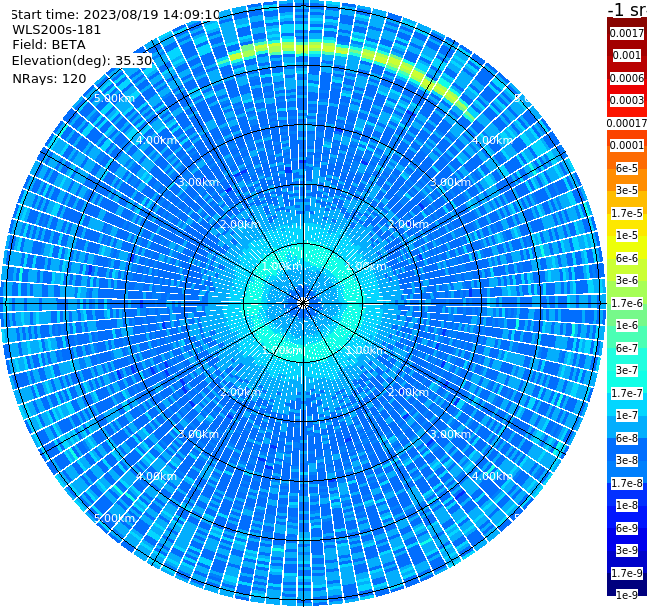Select the 1.7e-5 colorbar value
This screenshot has height=607, width=647.
[x=627, y=213]
